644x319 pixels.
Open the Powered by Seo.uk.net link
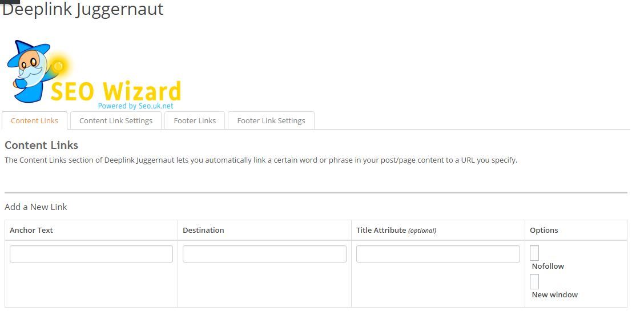click(135, 106)
